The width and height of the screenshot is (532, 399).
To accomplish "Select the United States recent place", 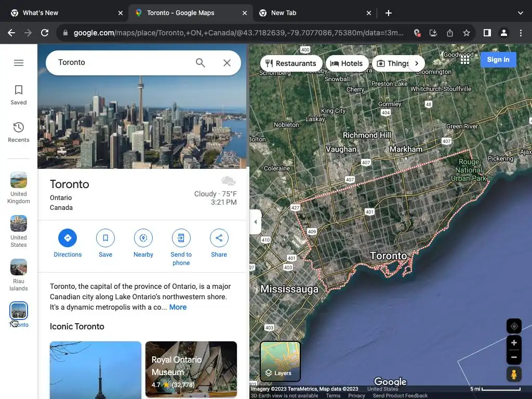I will point(19,232).
